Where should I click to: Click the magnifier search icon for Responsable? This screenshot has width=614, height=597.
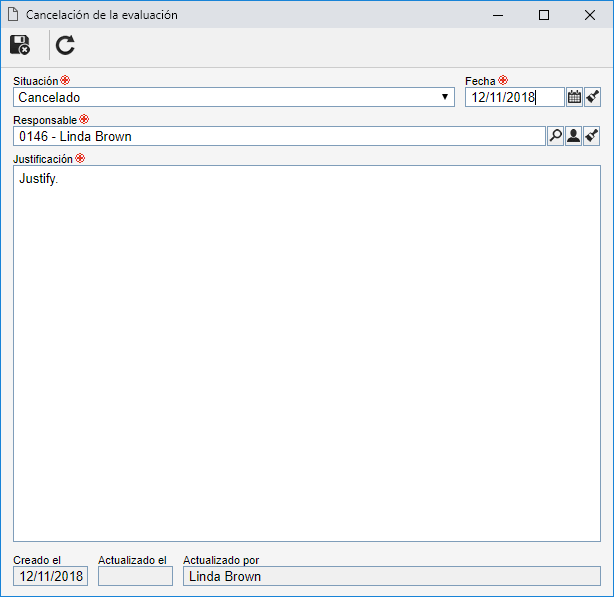click(555, 136)
